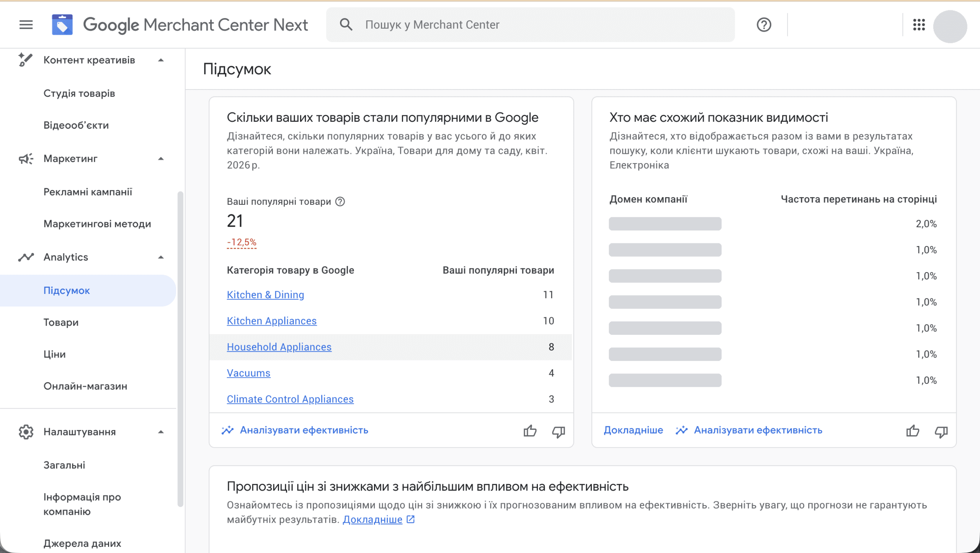The width and height of the screenshot is (980, 553).
Task: Focus the Пошук у Merchant Center search field
Action: click(530, 24)
